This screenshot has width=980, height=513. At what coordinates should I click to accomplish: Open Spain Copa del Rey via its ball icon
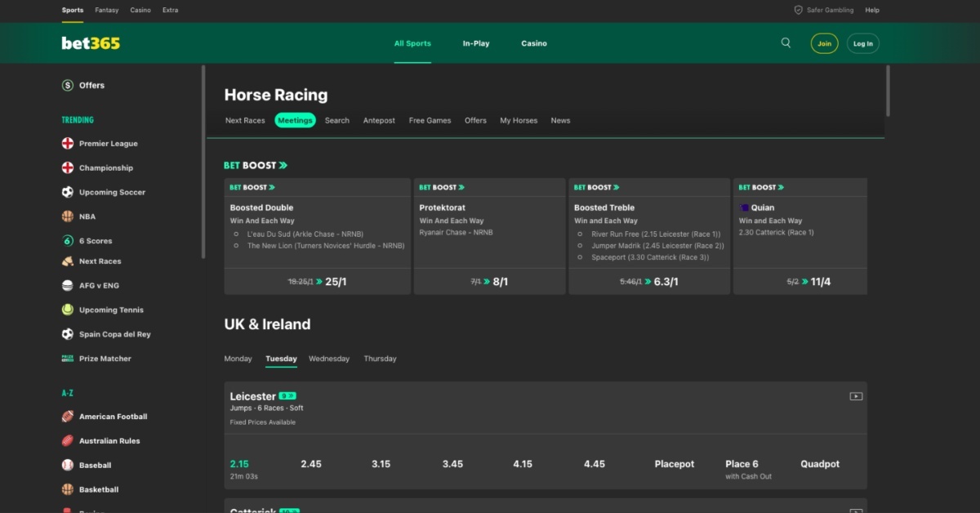pyautogui.click(x=67, y=334)
